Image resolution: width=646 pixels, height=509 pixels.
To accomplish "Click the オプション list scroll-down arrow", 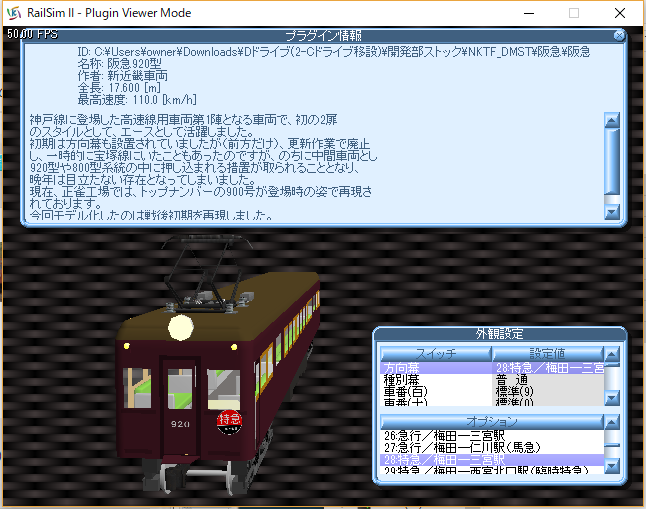I will tap(612, 466).
